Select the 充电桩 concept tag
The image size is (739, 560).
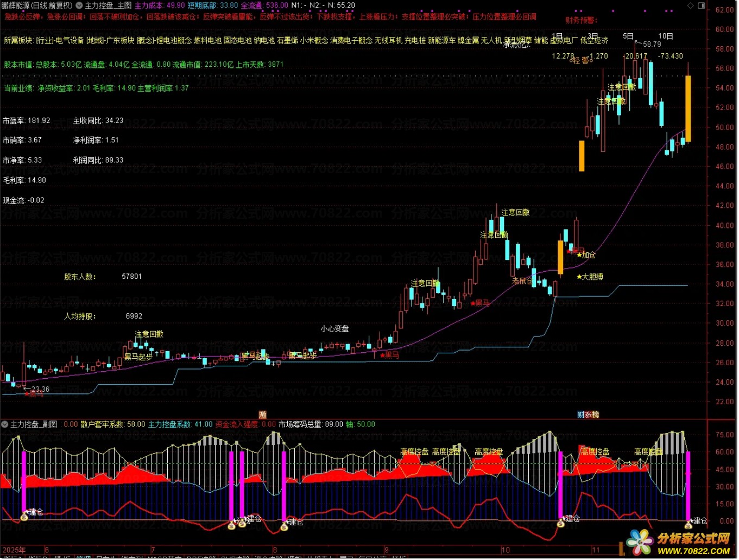415,40
